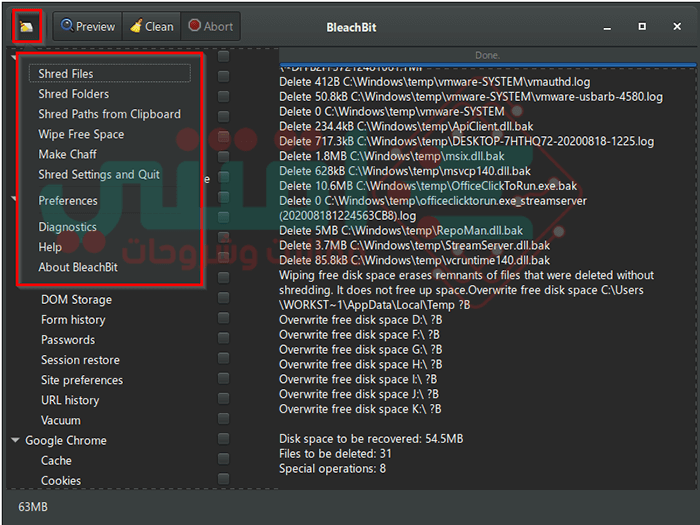This screenshot has height=525, width=700.
Task: Click the 'Overwrite free disk space D:\' line
Action: [x=361, y=320]
